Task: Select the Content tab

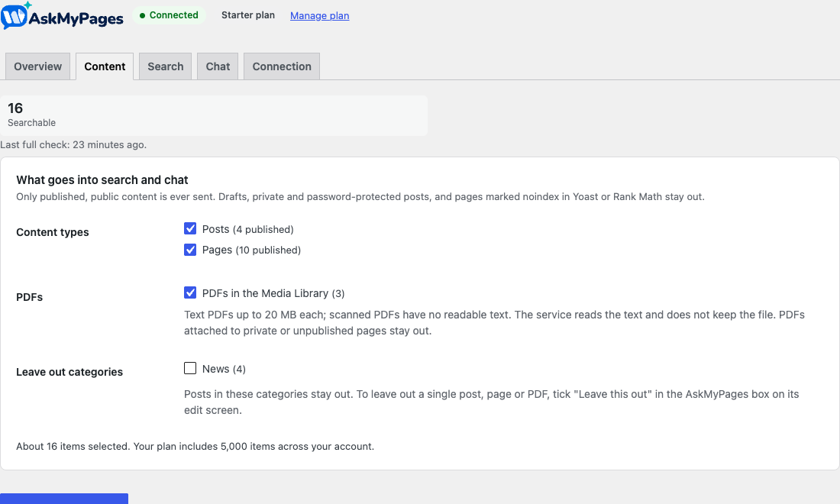Action: click(105, 66)
